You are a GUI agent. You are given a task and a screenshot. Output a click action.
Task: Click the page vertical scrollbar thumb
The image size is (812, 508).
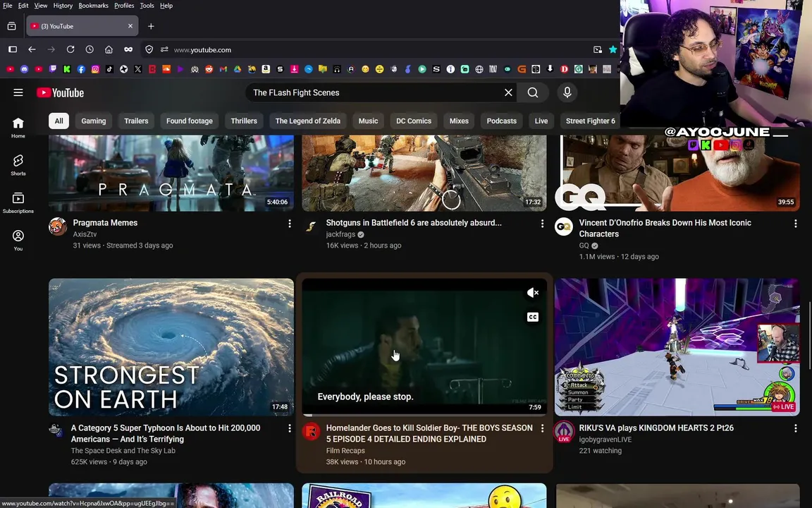point(809,335)
